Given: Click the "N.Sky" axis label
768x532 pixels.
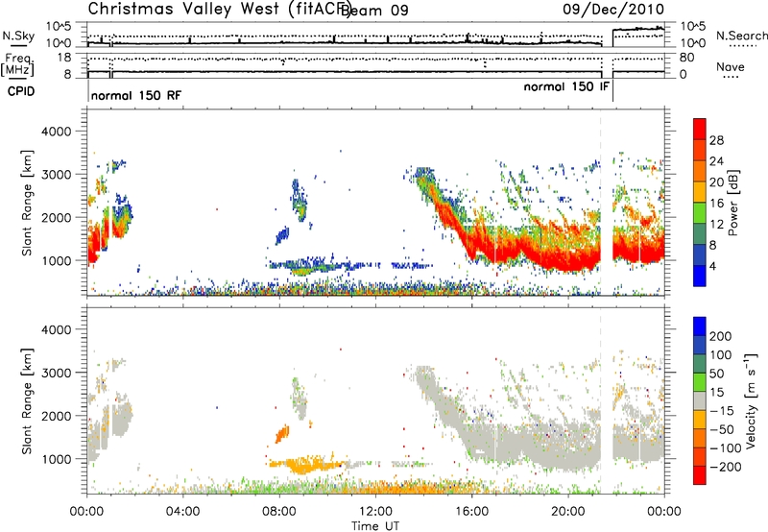Looking at the screenshot, I should 18,36.
